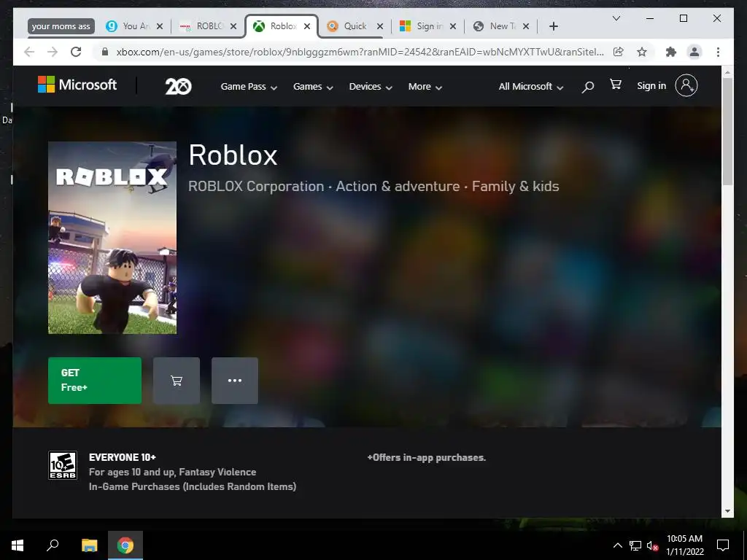Click the 'EVERYONE 10+' rating text
This screenshot has width=747, height=560.
click(x=123, y=457)
